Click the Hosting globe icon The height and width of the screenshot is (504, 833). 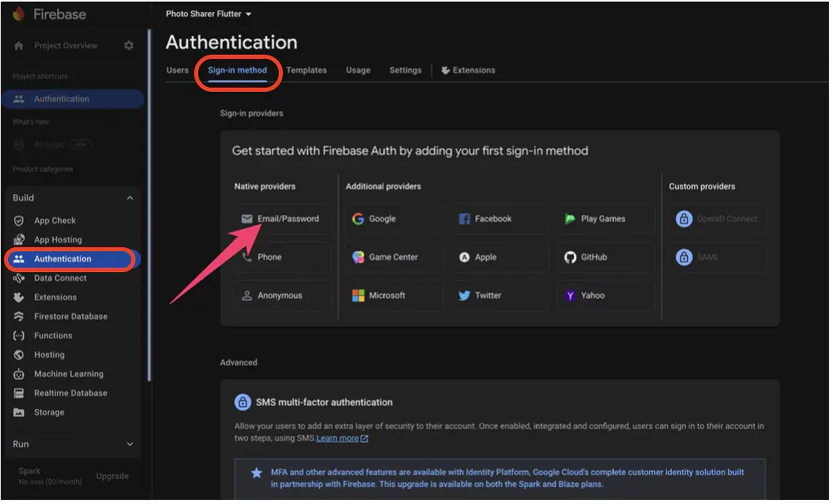click(x=19, y=355)
